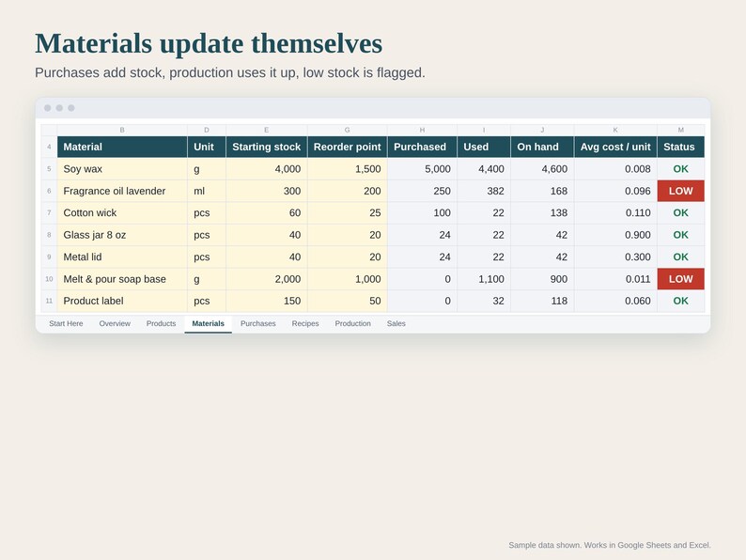This screenshot has height=560, width=746.
Task: Open the Start Here sheet tab
Action: (x=66, y=323)
